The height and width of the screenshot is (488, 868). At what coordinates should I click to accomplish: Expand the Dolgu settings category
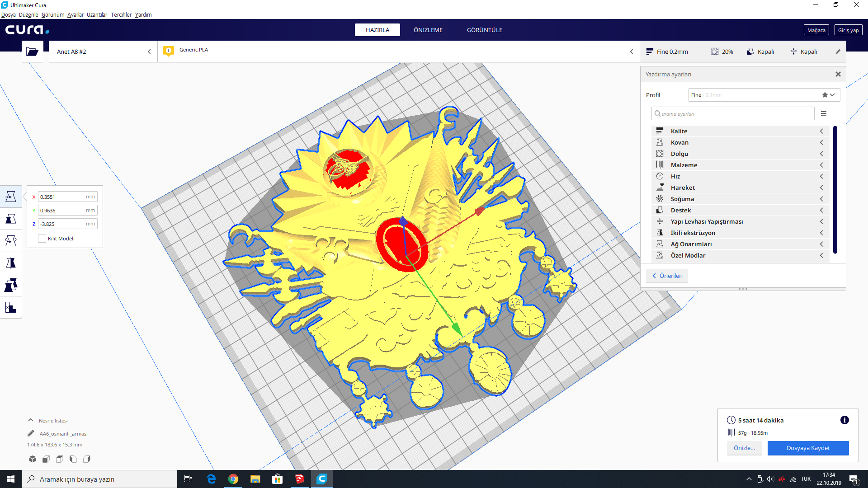(x=740, y=154)
